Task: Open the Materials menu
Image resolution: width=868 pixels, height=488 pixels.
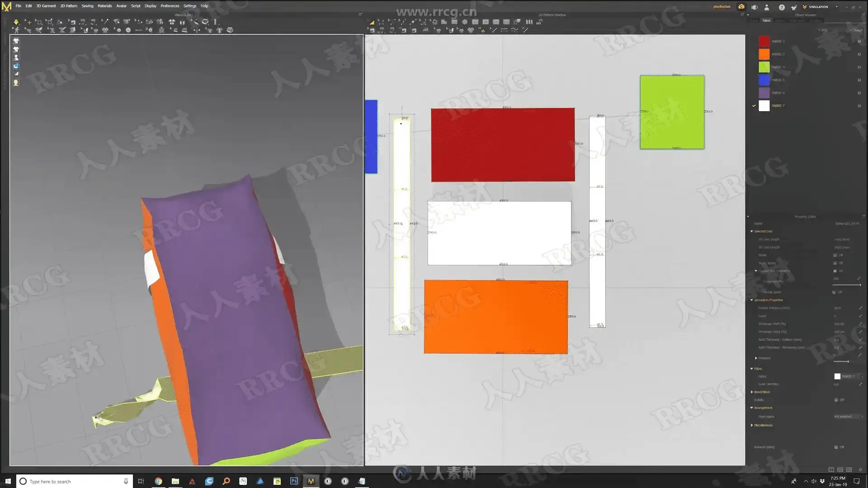Action: coord(104,6)
